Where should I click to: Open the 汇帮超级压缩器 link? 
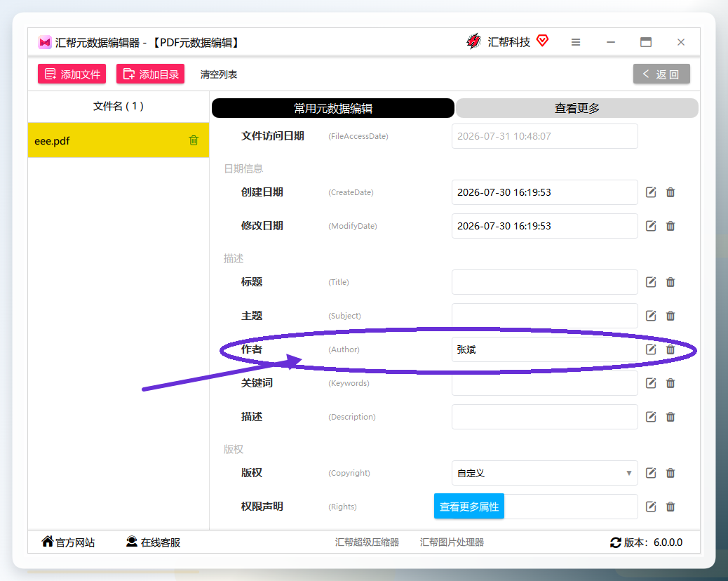(x=367, y=542)
